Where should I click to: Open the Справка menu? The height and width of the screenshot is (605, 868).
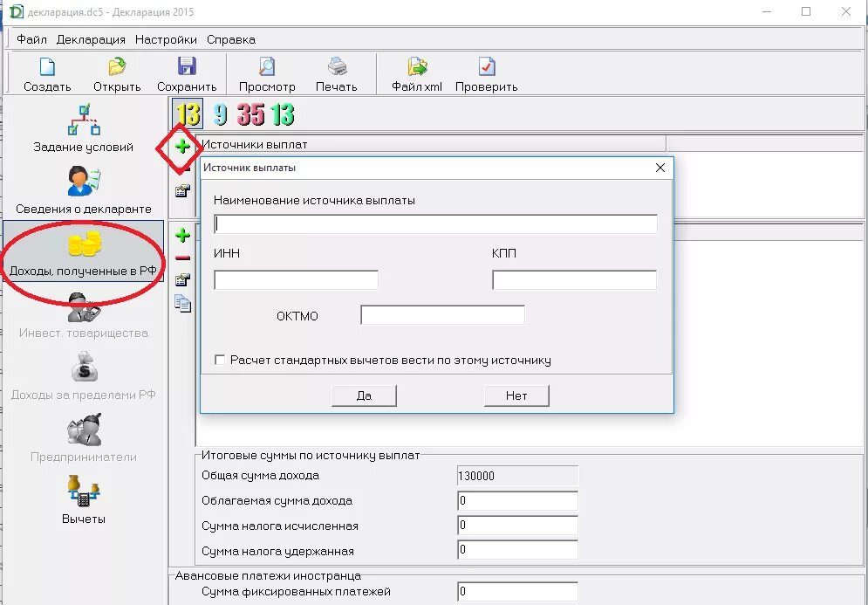click(x=231, y=39)
